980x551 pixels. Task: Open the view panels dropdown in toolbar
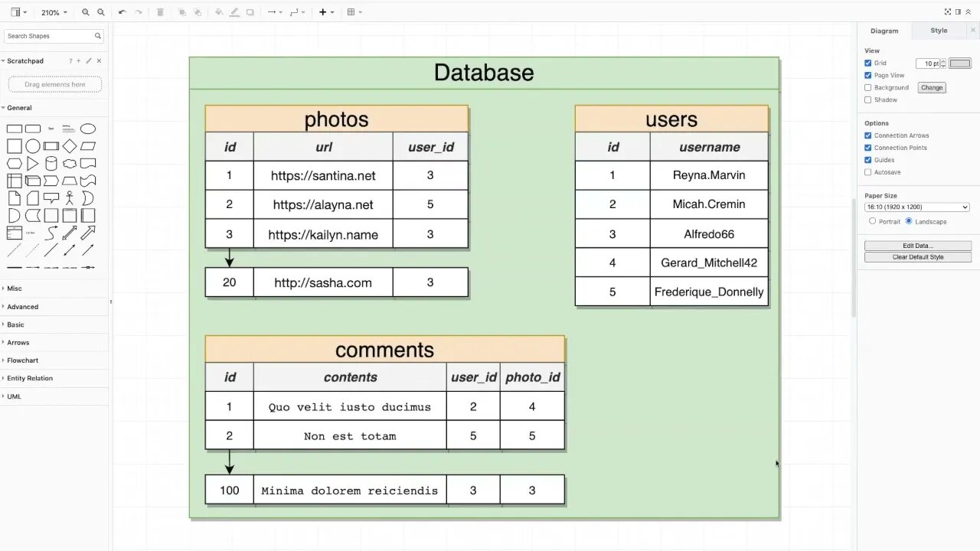[19, 12]
